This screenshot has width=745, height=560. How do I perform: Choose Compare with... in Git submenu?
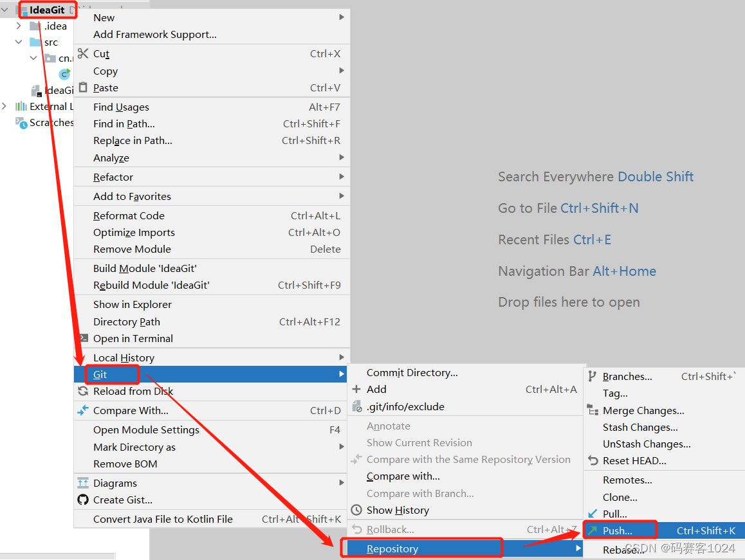(466, 476)
